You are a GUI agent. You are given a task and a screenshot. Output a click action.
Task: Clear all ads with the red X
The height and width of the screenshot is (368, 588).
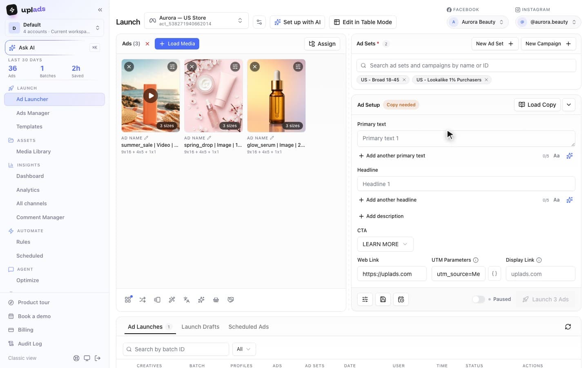tap(147, 44)
